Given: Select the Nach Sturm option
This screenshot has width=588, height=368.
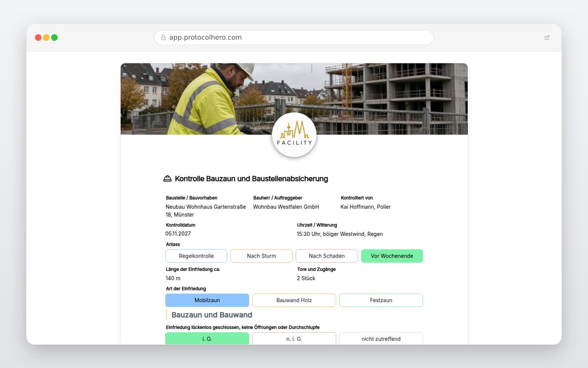Looking at the screenshot, I should [261, 256].
